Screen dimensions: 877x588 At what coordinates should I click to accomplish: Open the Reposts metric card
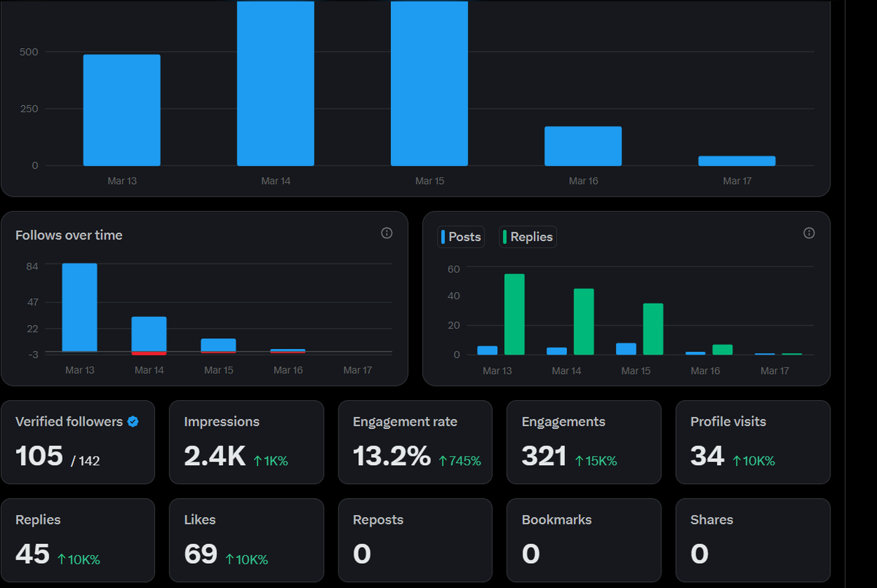pyautogui.click(x=415, y=541)
